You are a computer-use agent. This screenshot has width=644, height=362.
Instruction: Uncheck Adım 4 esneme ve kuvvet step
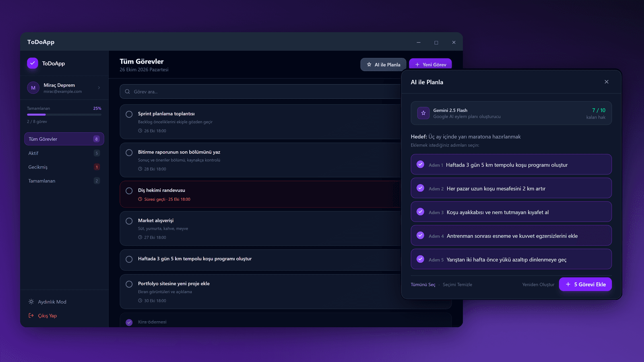[420, 236]
